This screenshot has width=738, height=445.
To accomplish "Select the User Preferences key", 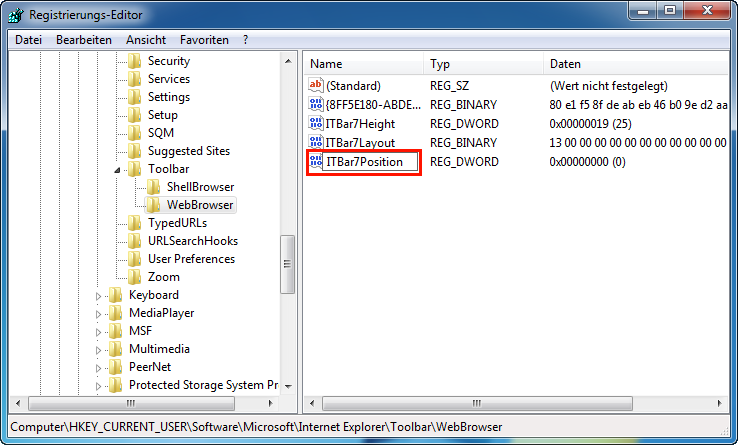I will [191, 259].
